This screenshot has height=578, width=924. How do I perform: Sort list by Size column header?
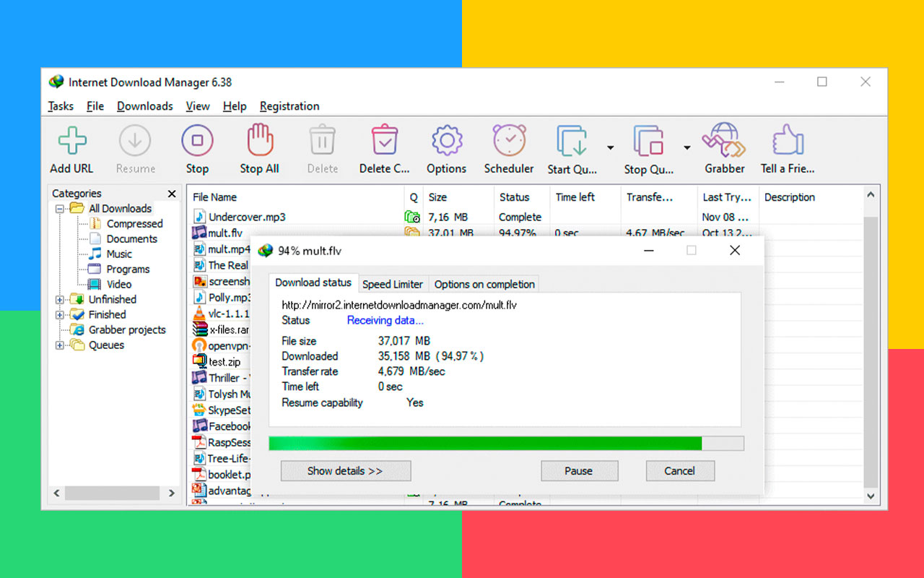458,197
